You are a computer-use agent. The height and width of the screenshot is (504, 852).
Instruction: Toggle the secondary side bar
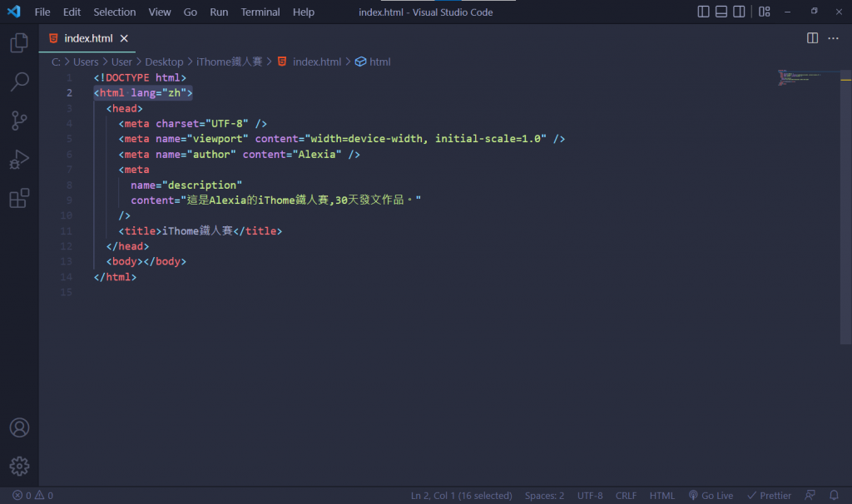(x=739, y=12)
